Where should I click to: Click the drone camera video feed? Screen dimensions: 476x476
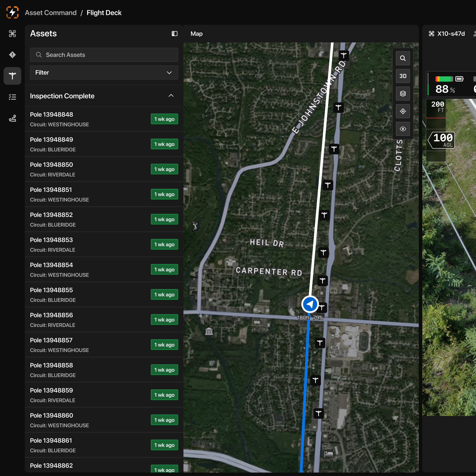[449, 258]
